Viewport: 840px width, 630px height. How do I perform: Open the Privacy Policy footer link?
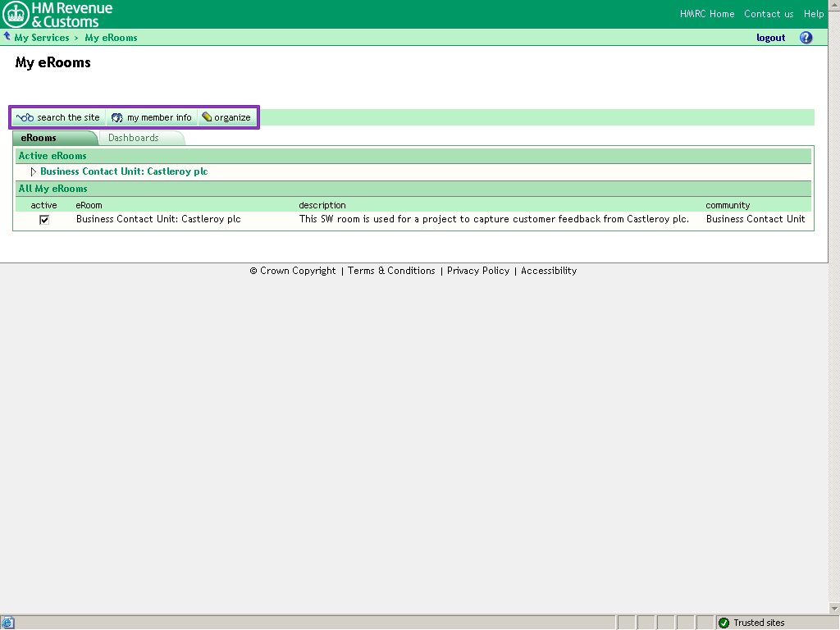(x=478, y=271)
